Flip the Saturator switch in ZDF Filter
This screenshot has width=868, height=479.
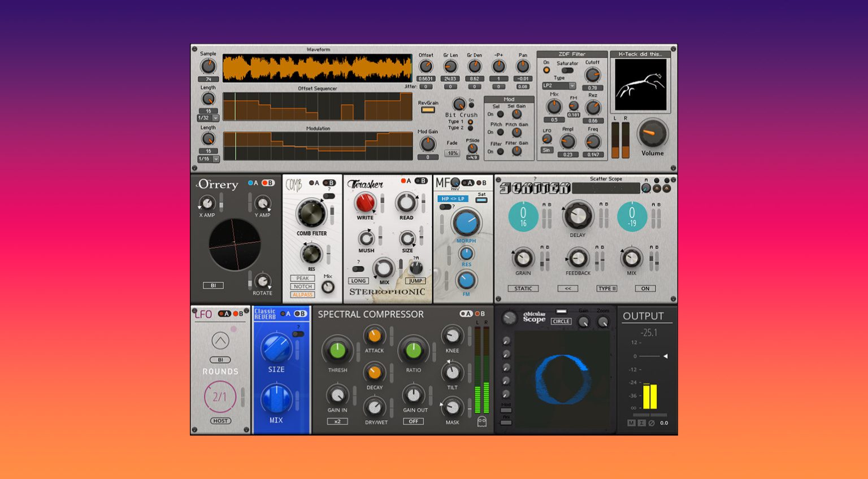[568, 70]
